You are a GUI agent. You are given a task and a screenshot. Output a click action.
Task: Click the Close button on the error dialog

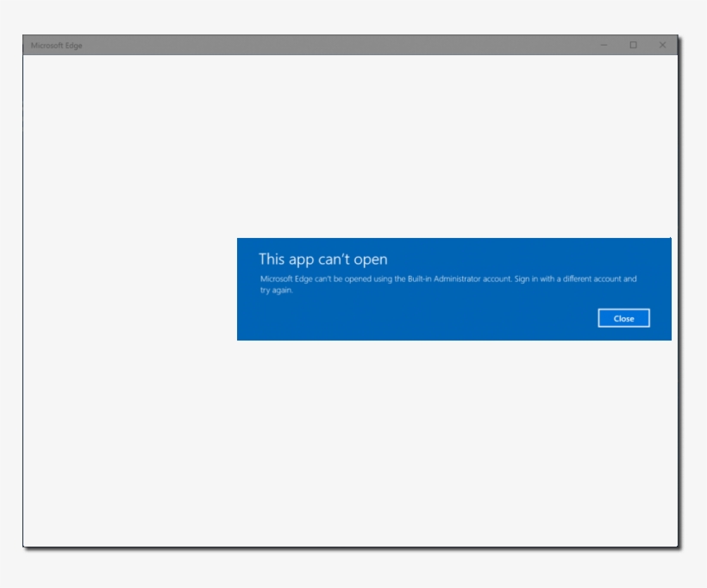pyautogui.click(x=623, y=318)
